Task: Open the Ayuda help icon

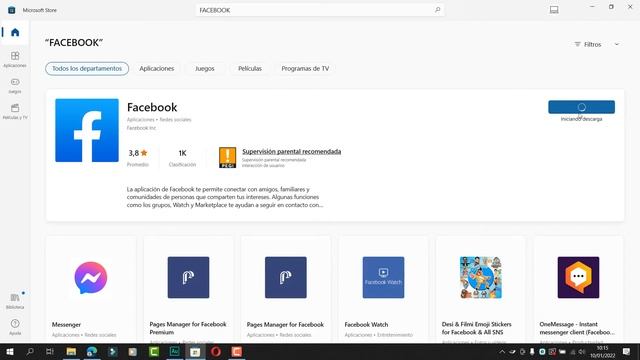Action: pyautogui.click(x=15, y=327)
